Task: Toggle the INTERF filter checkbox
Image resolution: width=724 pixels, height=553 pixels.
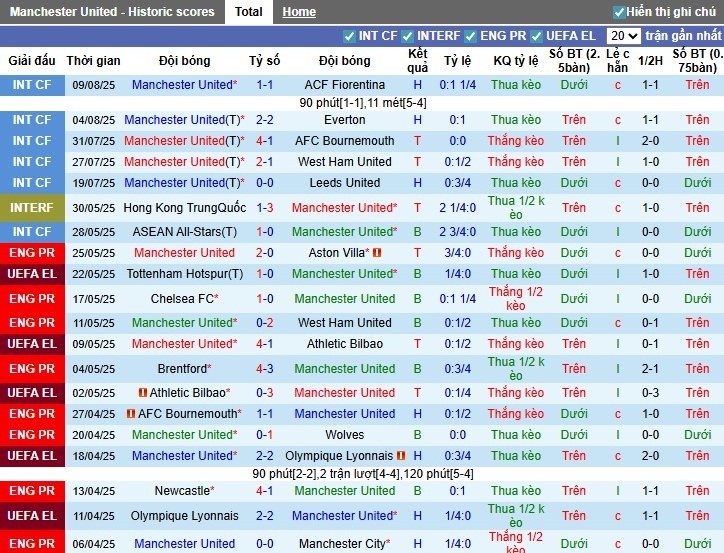Action: pos(407,36)
